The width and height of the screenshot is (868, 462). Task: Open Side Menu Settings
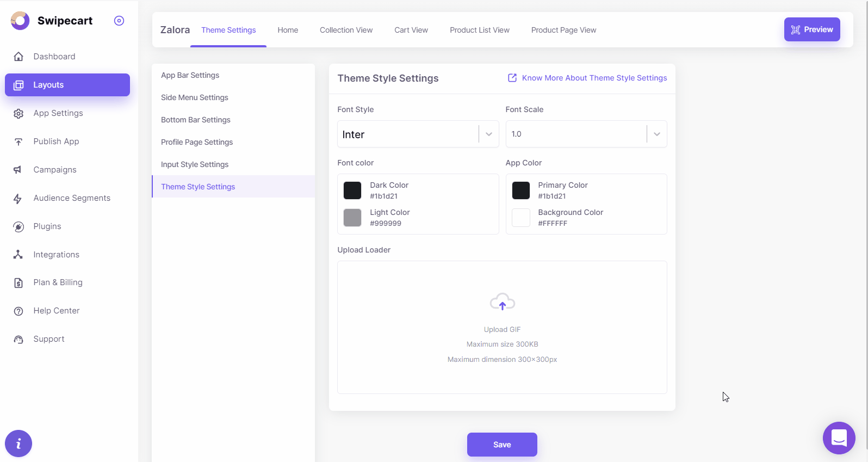tap(233, 97)
